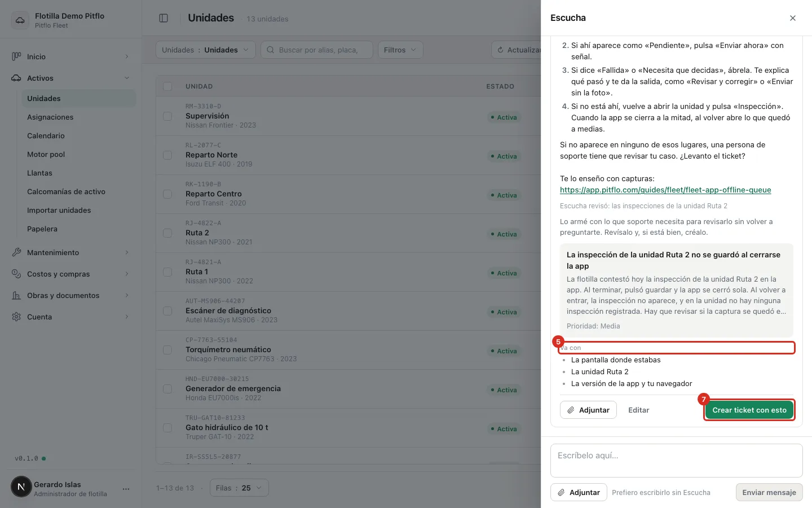Check the Reparto Norte checkbox

coord(167,155)
